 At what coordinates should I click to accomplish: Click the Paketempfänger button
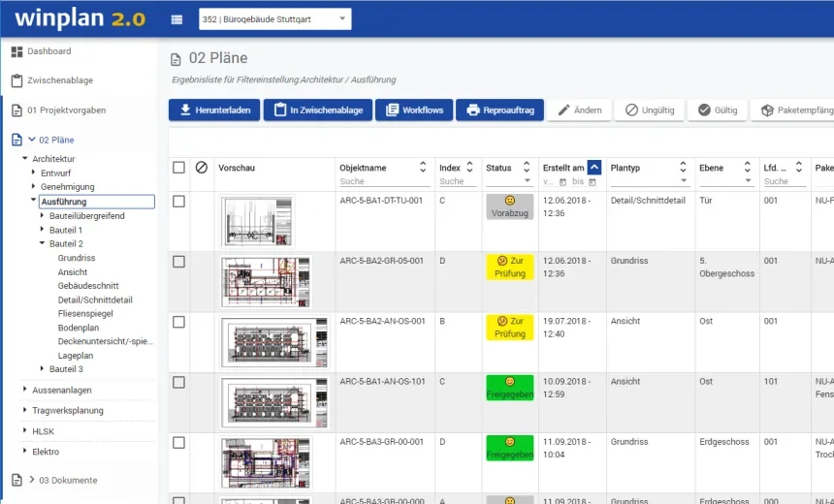(x=794, y=110)
